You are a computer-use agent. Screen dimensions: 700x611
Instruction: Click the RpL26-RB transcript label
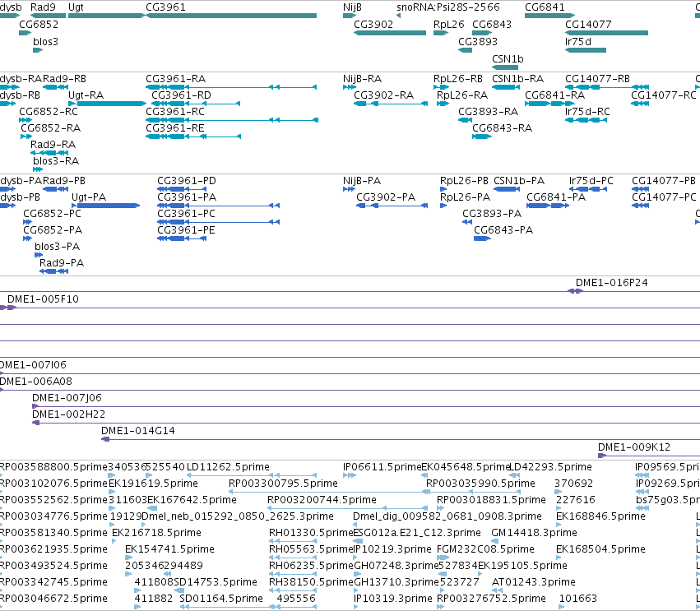pyautogui.click(x=457, y=79)
